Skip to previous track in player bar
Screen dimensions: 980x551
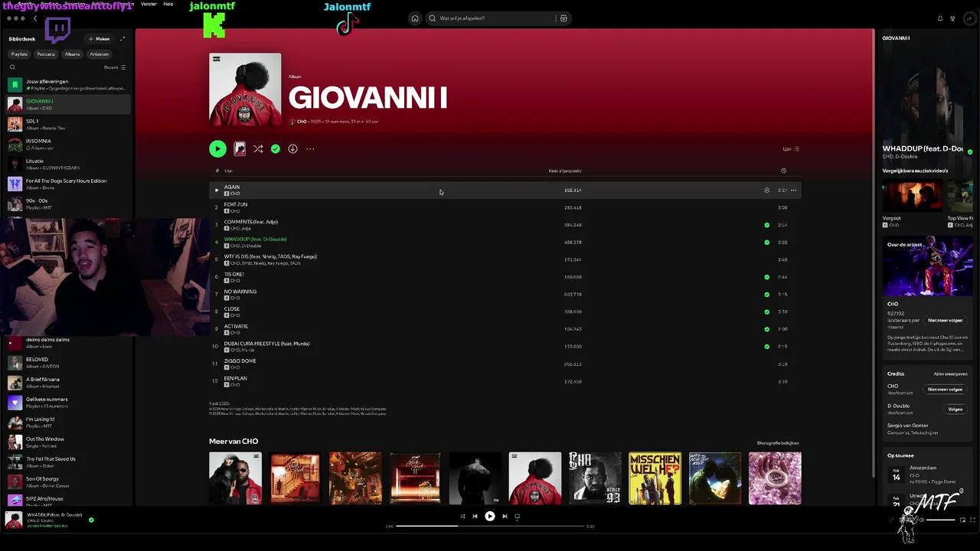[475, 517]
